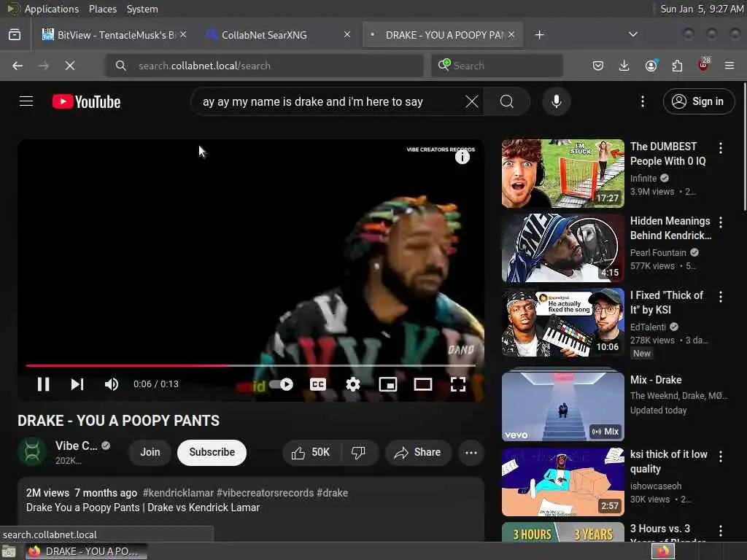
Task: Run search with the magnifier button
Action: (507, 101)
